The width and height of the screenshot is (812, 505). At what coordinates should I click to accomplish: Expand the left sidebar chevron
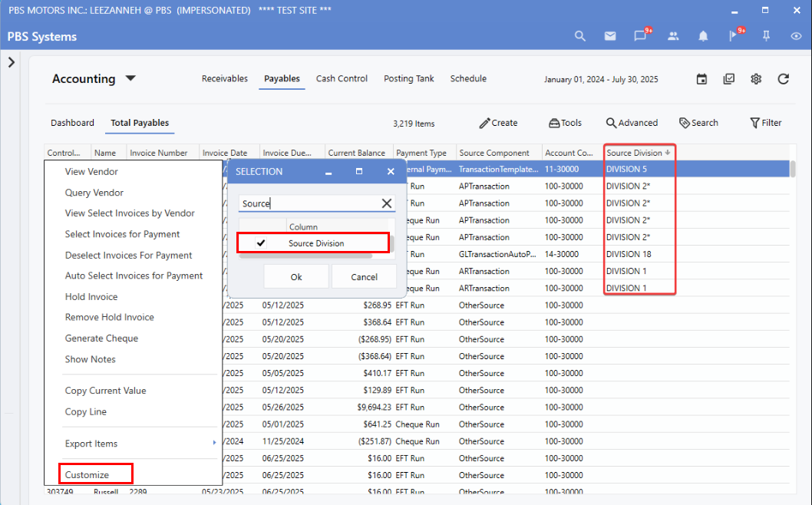click(12, 62)
